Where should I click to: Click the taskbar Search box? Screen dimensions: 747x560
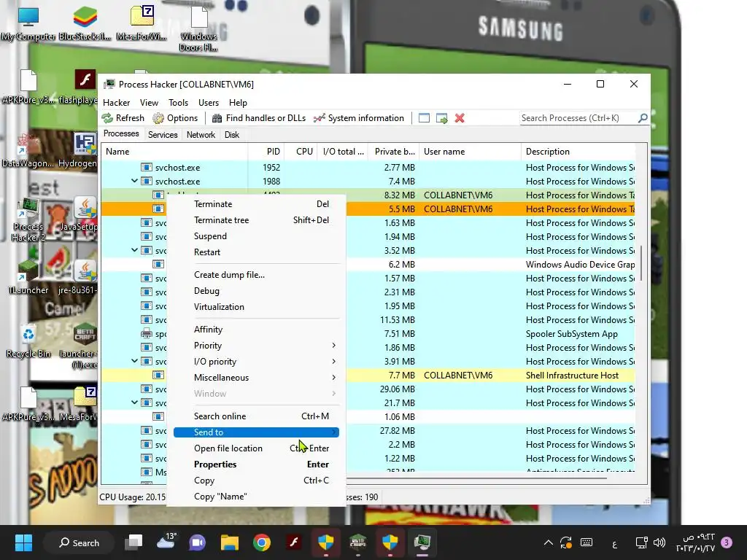(79, 542)
